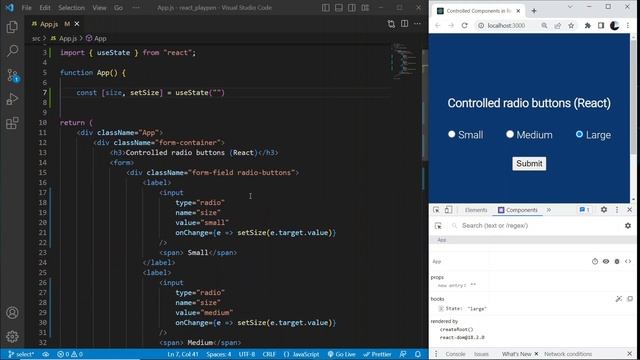
Task: Open the notifications bell in status bar
Action: pos(418,354)
